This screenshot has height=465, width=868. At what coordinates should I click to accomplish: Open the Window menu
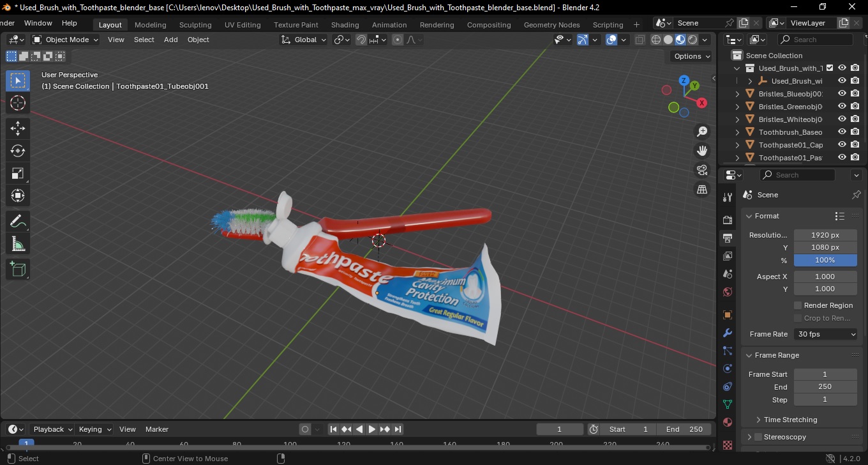(x=38, y=23)
